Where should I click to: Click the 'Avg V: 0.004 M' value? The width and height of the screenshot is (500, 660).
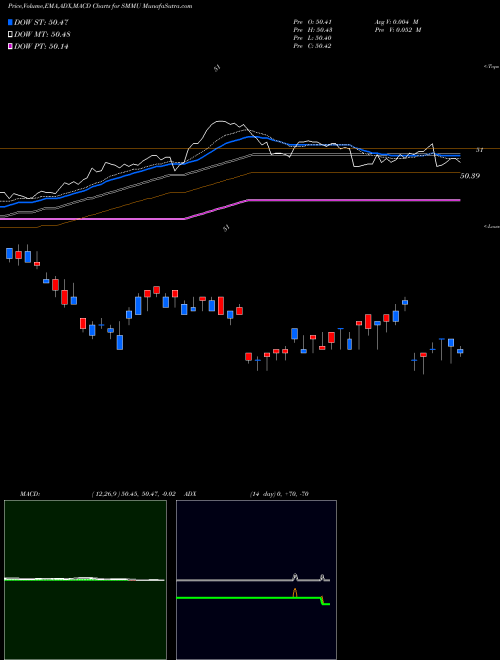(x=397, y=22)
